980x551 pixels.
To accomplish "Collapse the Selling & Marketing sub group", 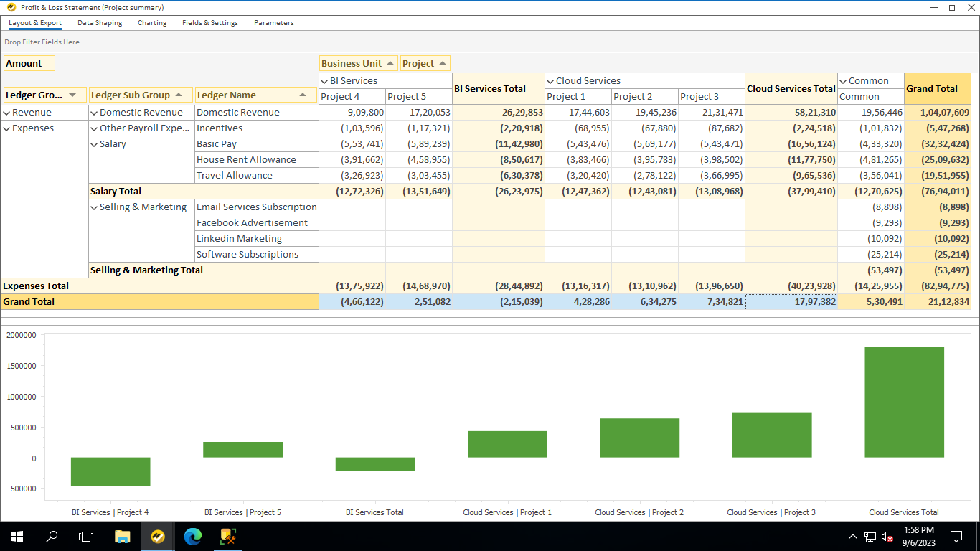I will (94, 207).
